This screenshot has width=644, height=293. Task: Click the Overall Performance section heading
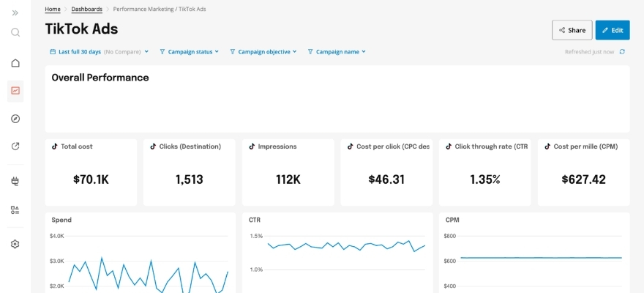click(x=100, y=78)
